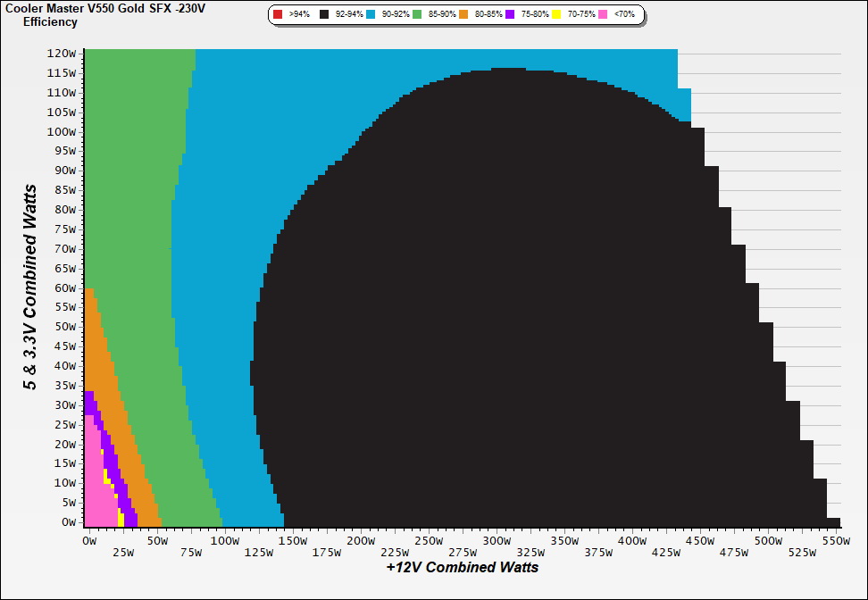Image resolution: width=868 pixels, height=600 pixels.
Task: Click the red >94% legend swatch
Action: [x=279, y=15]
